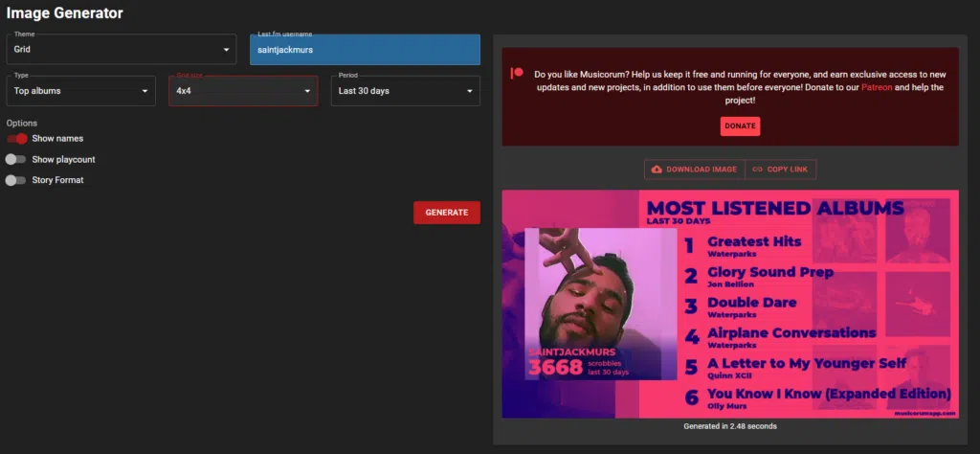Screen dimensions: 980x454
Task: Open the Type dropdown showing Top albums
Action: tap(80, 91)
